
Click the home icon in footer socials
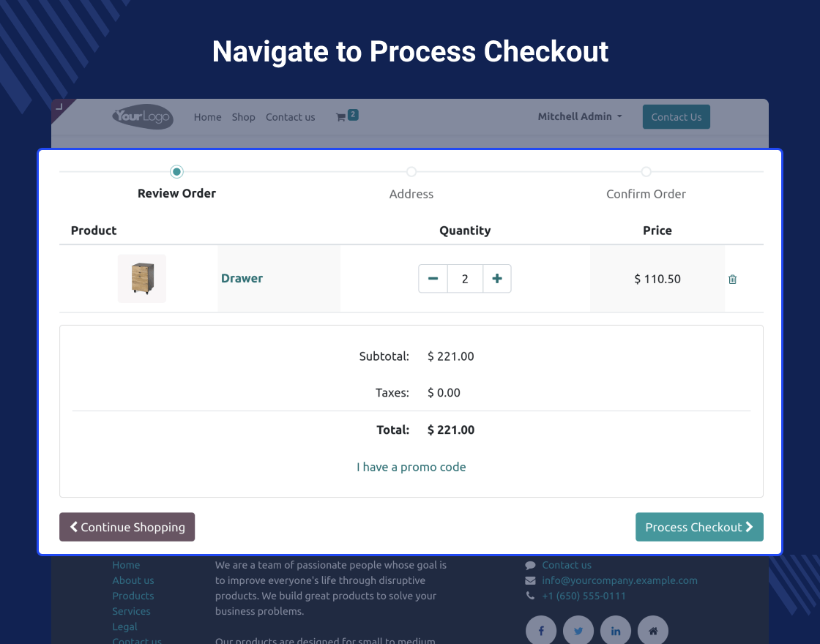tap(653, 630)
